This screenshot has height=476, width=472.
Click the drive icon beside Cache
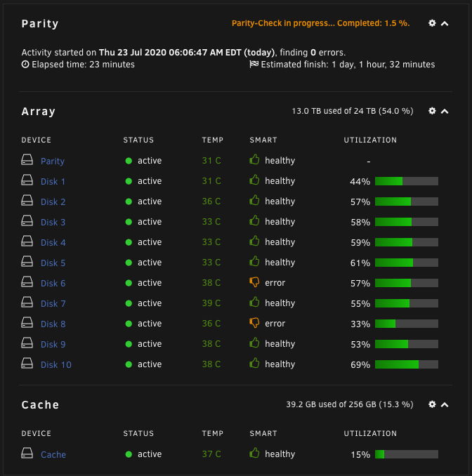point(27,454)
